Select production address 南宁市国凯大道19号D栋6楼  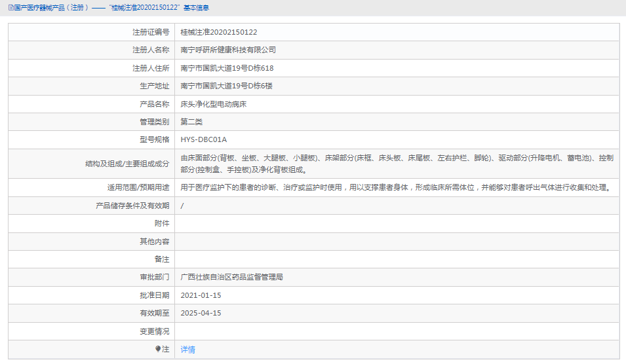pyautogui.click(x=226, y=86)
